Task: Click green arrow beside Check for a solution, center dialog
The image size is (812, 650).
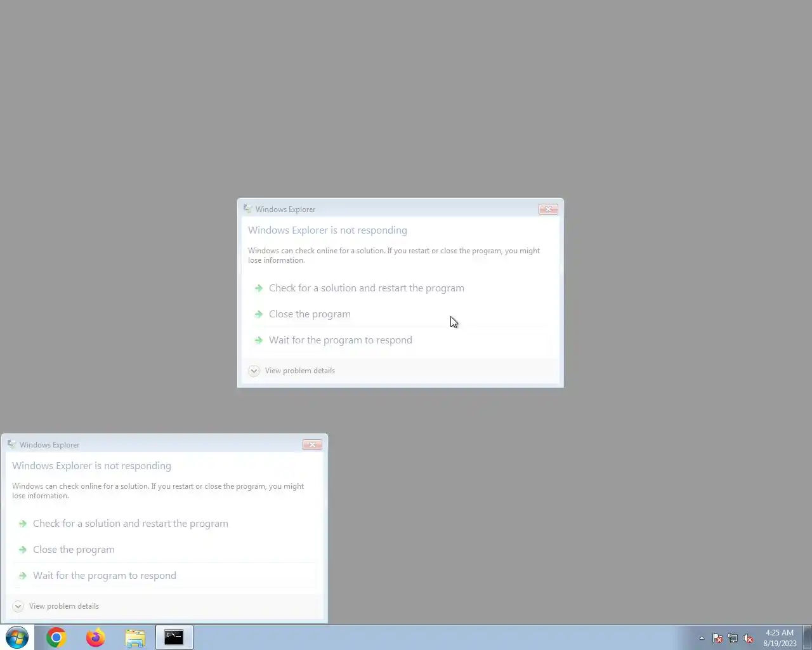Action: coord(259,288)
